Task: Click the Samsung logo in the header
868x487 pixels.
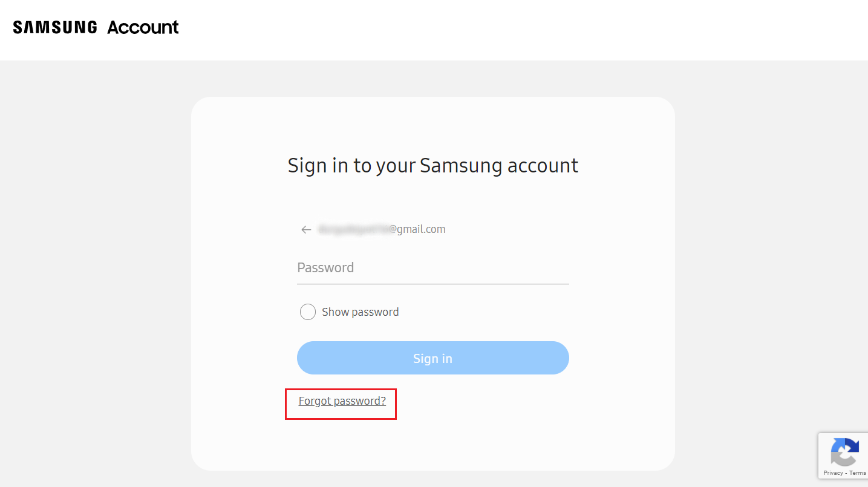Action: [55, 27]
